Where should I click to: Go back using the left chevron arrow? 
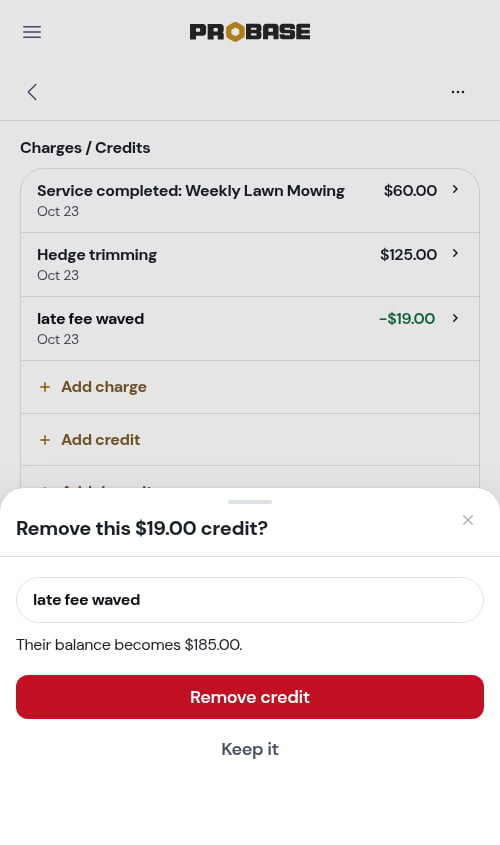pos(32,92)
